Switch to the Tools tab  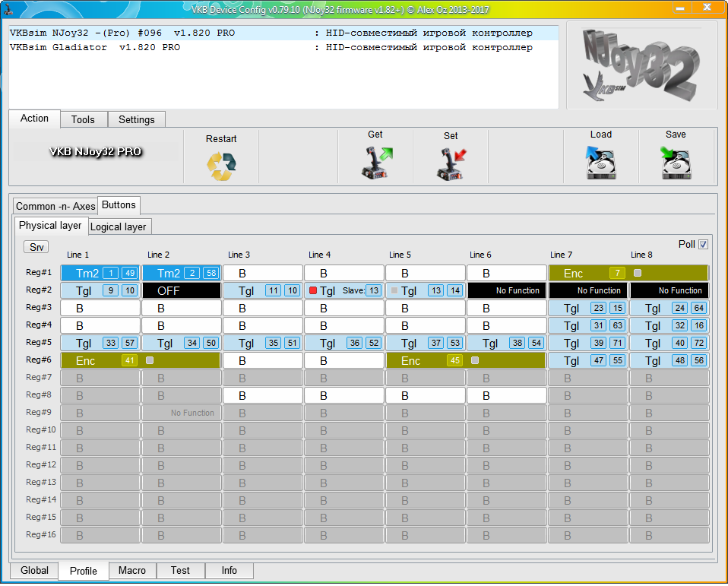pyautogui.click(x=83, y=119)
